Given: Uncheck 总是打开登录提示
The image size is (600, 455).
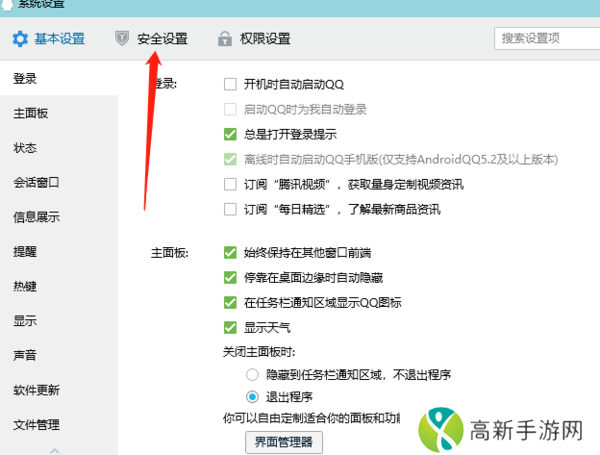Looking at the screenshot, I should 230,134.
